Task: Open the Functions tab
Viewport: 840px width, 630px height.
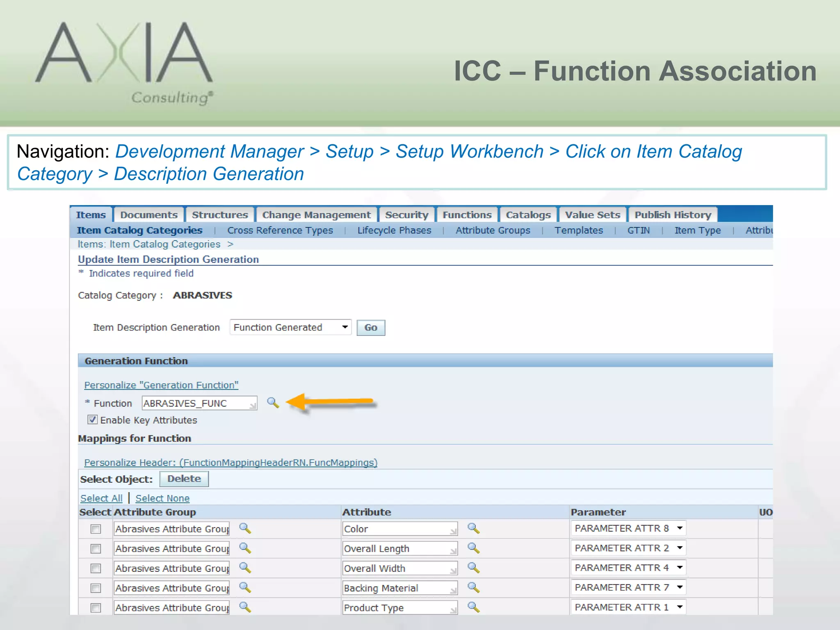Action: pyautogui.click(x=467, y=215)
